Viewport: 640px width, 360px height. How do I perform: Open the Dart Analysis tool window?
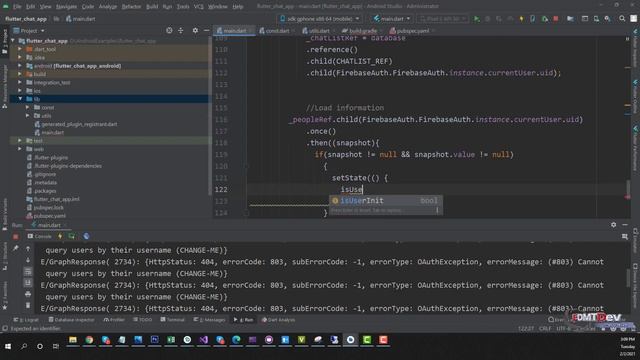tap(278, 320)
